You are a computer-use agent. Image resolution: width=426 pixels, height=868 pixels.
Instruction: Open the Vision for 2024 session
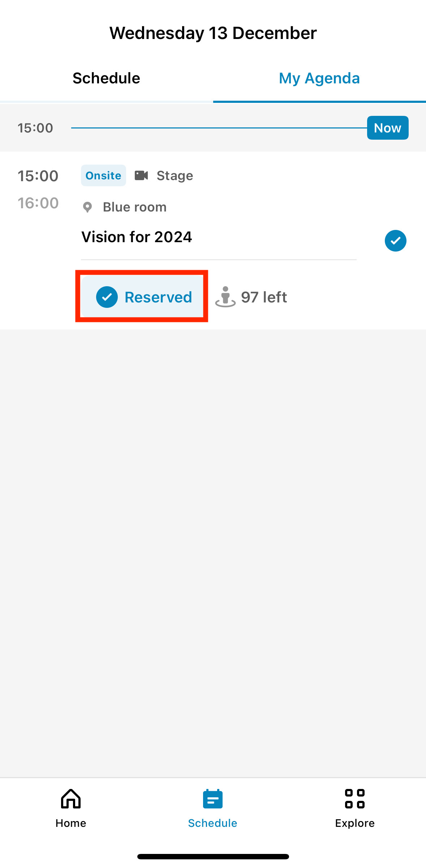pos(137,237)
